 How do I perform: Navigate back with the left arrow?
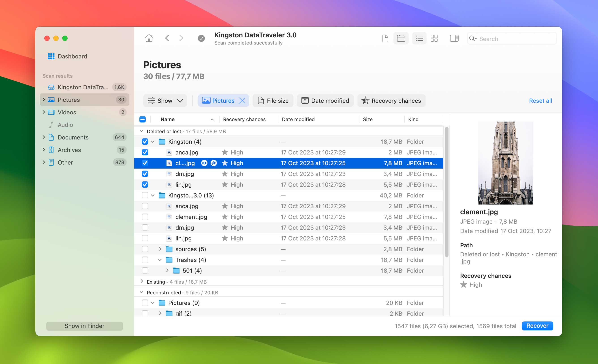pyautogui.click(x=167, y=38)
